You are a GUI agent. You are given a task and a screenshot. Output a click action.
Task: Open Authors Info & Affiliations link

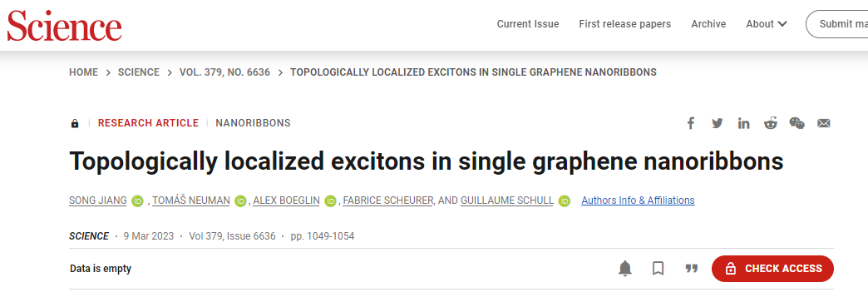pos(638,201)
